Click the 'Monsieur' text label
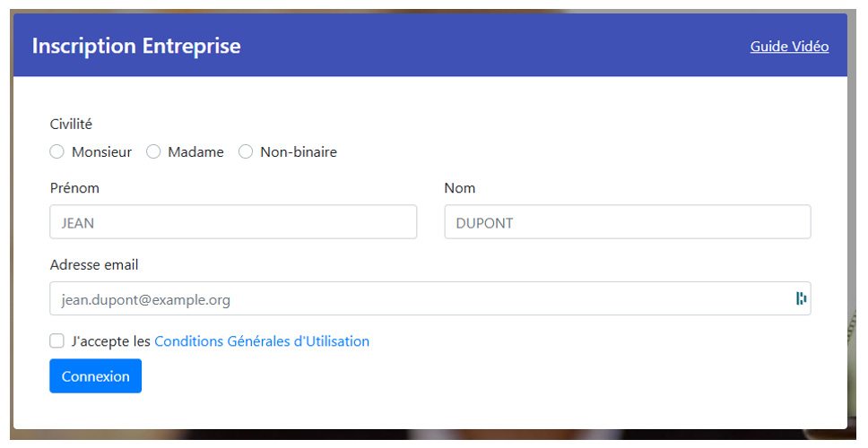 point(101,152)
